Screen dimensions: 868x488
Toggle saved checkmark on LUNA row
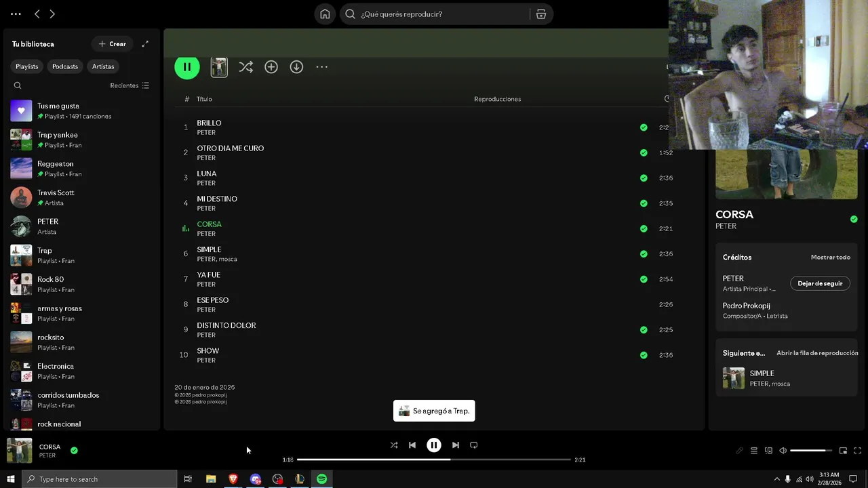click(x=644, y=178)
